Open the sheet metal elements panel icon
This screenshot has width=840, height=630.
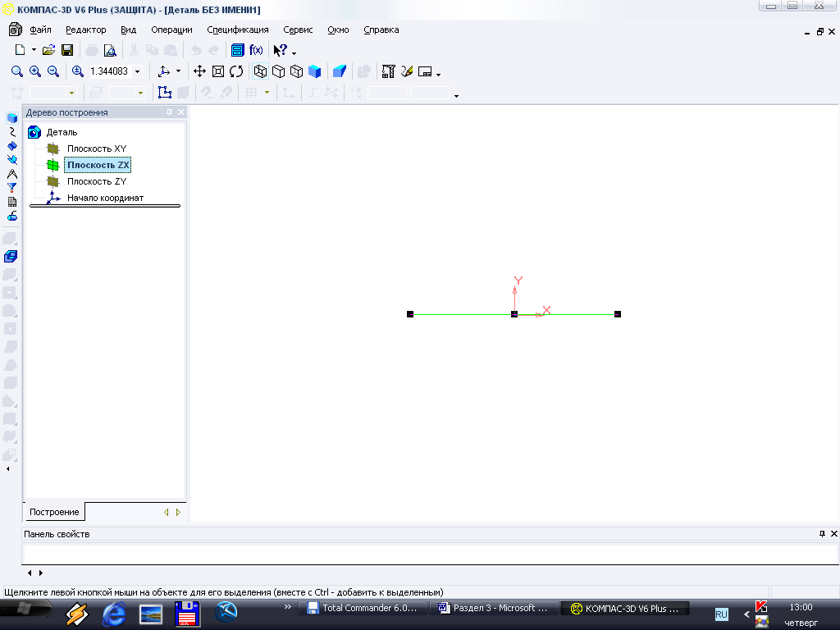[12, 216]
